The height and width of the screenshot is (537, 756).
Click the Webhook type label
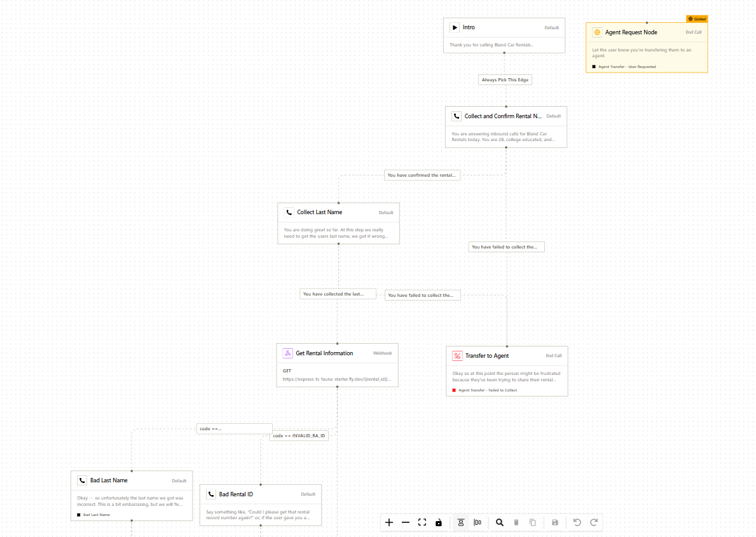382,353
